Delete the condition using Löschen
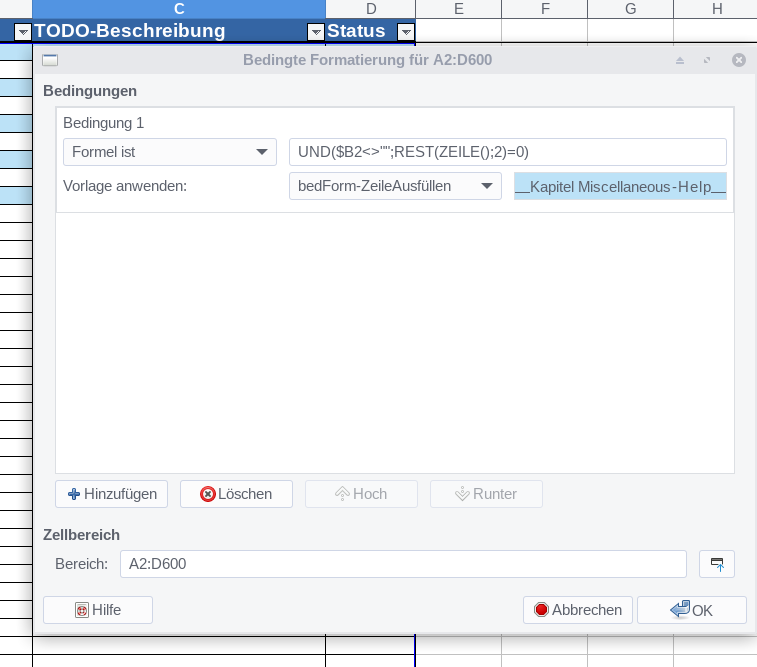 coord(236,494)
